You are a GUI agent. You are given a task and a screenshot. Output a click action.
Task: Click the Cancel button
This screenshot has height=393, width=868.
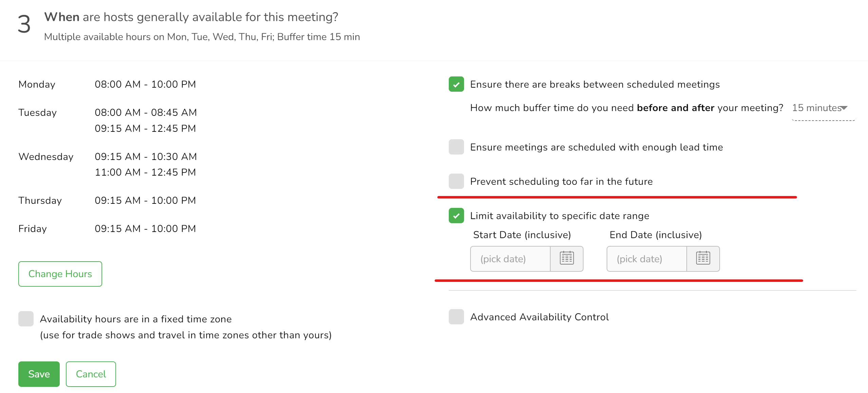point(91,374)
